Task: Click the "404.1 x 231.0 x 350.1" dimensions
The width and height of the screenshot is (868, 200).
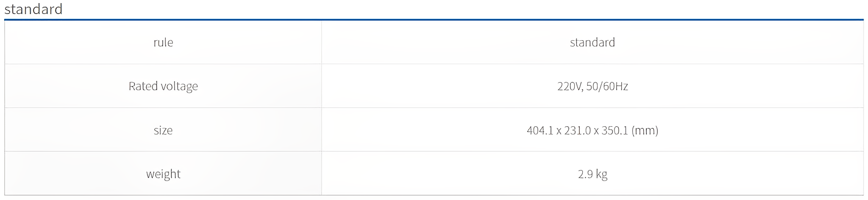Action: 577,131
